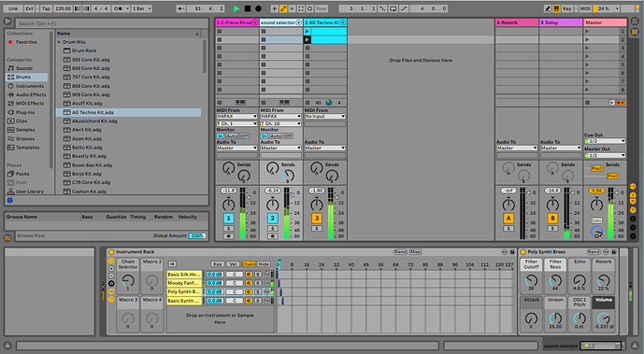Toggle the Automation Arm icon
644x354 pixels.
pyautogui.click(x=283, y=8)
